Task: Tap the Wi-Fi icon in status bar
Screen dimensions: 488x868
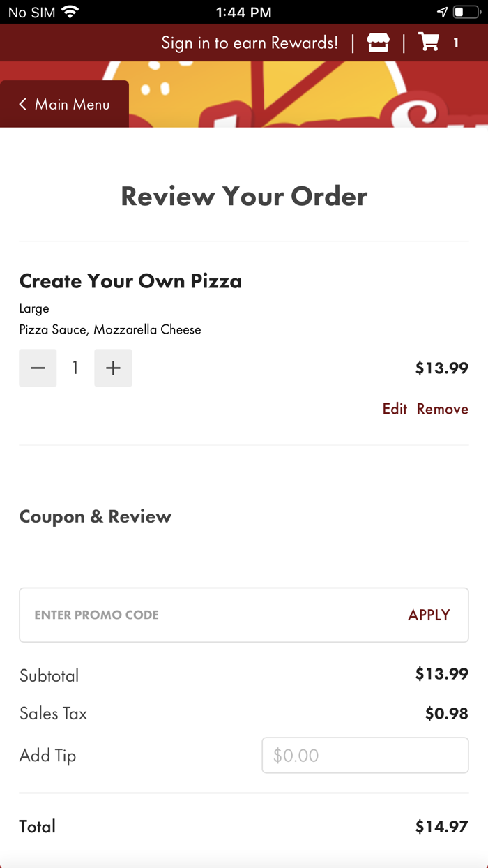Action: click(70, 12)
